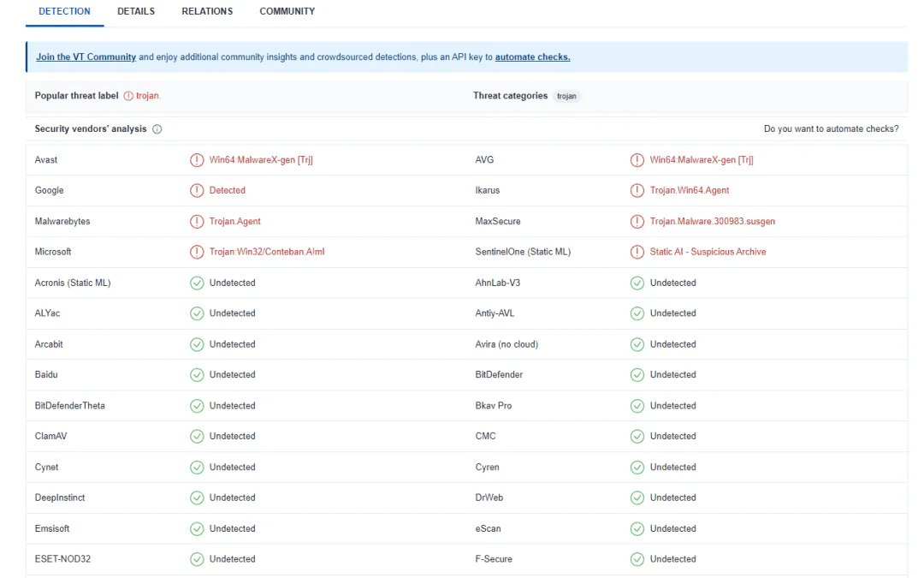Select AVG's Win64:MalwareX-gen [Trj] result

(702, 160)
